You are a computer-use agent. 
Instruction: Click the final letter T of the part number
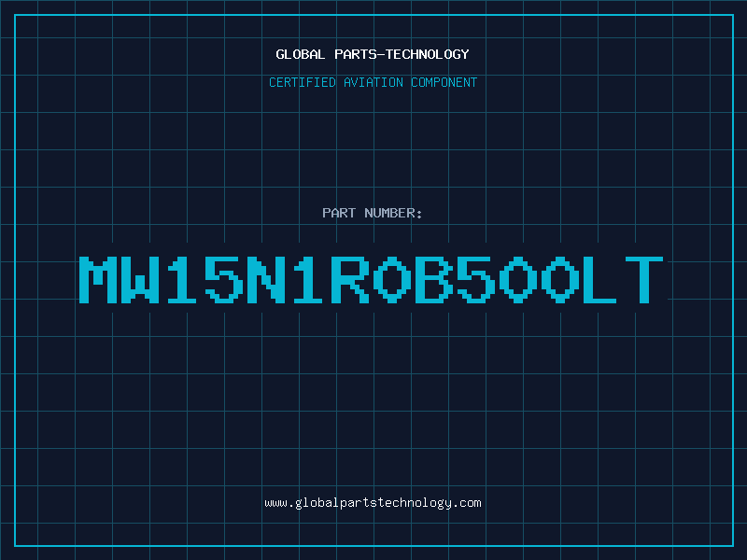tap(644, 280)
